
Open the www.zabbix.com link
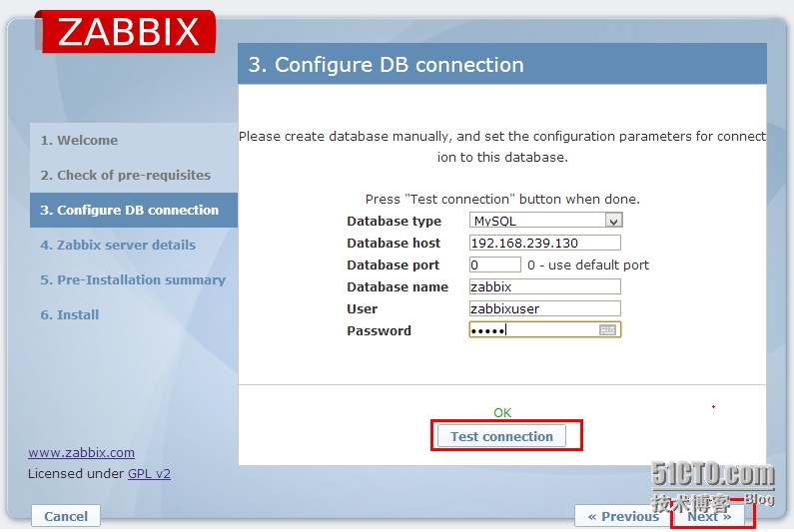click(82, 452)
